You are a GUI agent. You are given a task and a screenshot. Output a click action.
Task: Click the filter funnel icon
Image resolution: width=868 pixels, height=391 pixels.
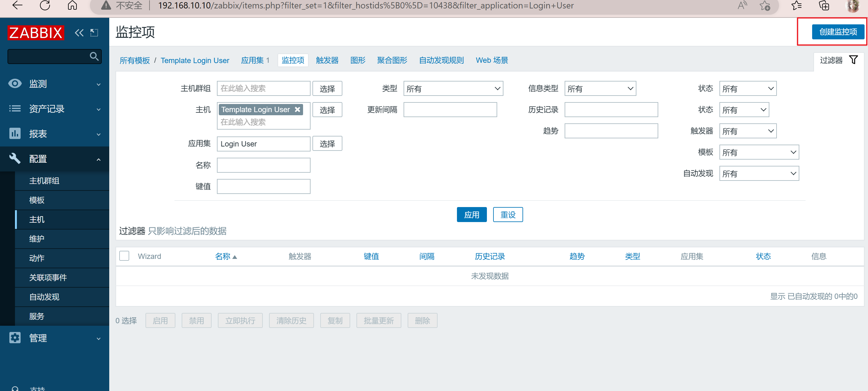(853, 60)
